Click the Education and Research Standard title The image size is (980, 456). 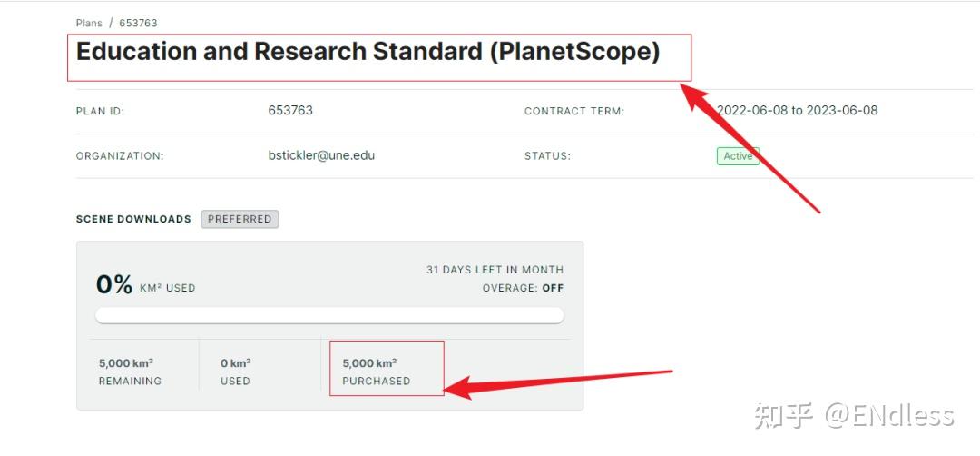click(367, 52)
